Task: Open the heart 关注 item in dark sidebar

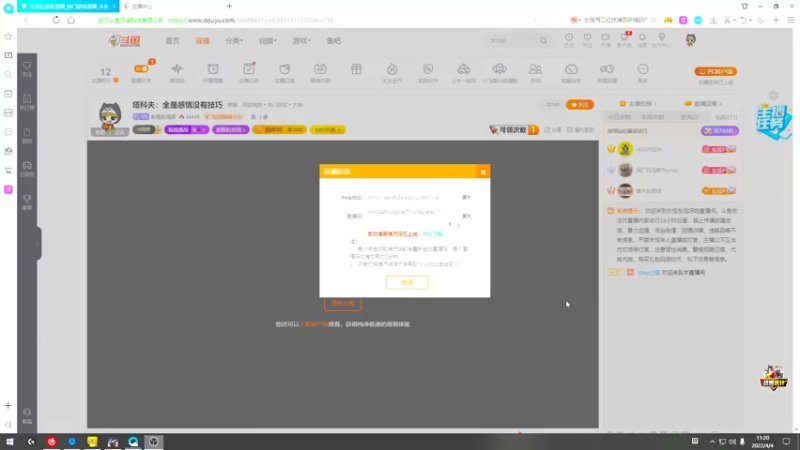Action: point(27,69)
